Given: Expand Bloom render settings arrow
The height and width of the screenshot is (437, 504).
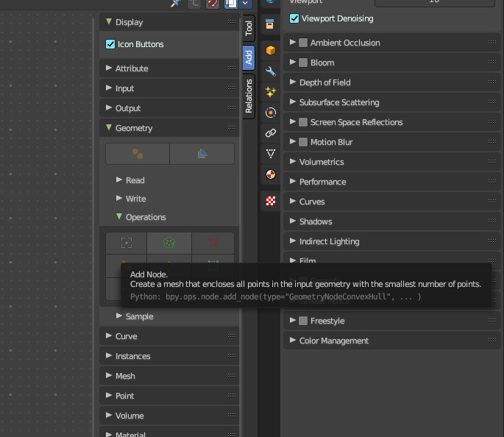Looking at the screenshot, I should point(293,63).
